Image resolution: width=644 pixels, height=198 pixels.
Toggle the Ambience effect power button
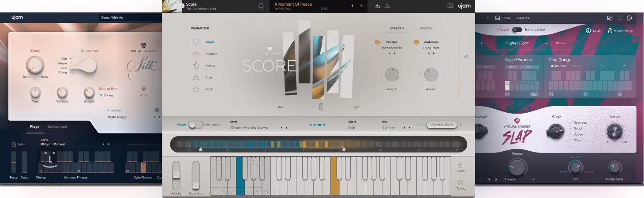point(416,42)
